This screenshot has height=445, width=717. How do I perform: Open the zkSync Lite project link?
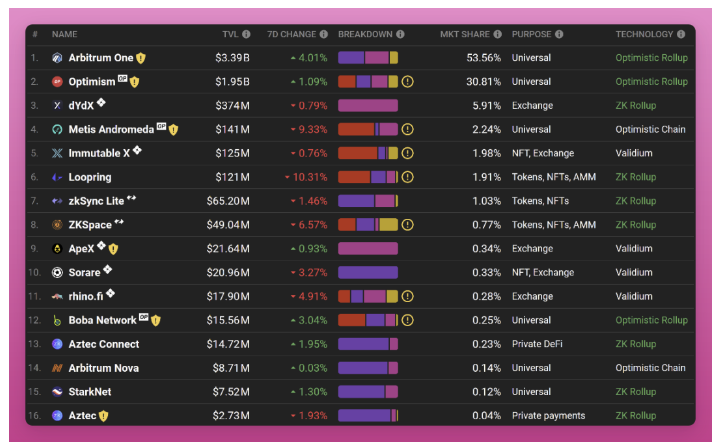[x=96, y=201]
